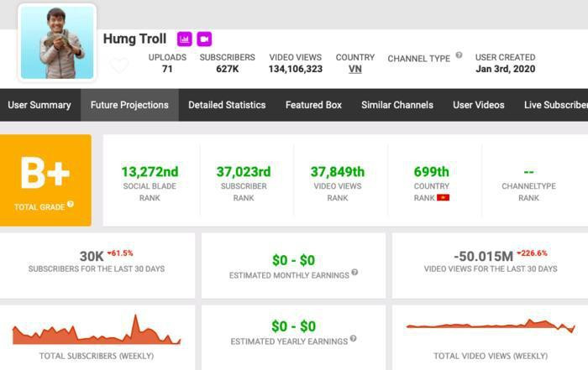This screenshot has height=370, width=588.
Task: View the User Videos tab
Action: [x=479, y=105]
